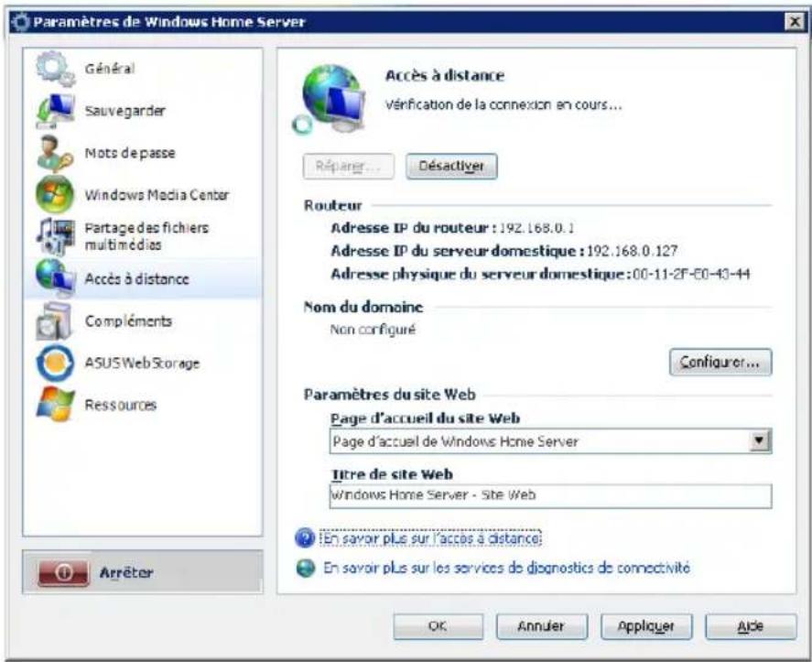Click the Routeur section heading

click(x=333, y=206)
